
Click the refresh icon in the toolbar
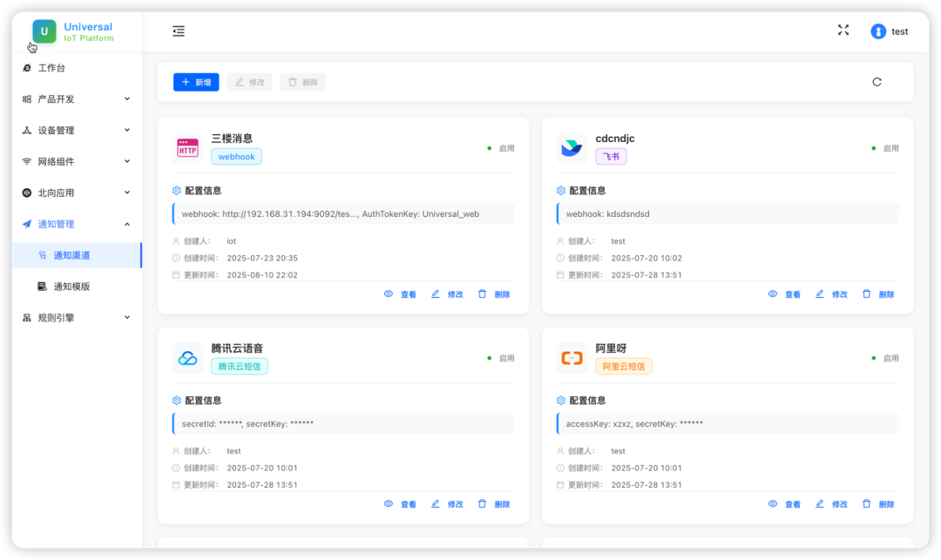pyautogui.click(x=877, y=82)
